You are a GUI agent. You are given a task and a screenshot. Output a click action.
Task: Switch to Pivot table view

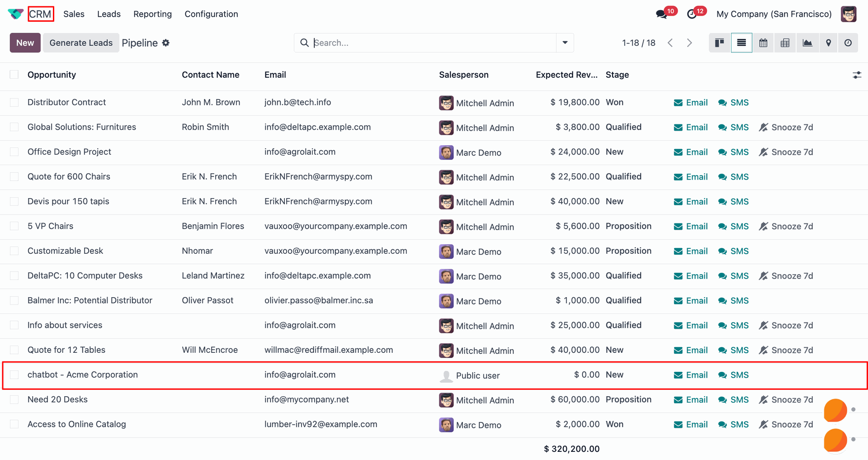(x=785, y=43)
